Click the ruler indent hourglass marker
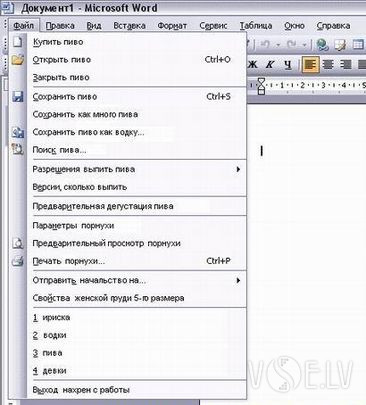This screenshot has height=405, width=366. 262,85
